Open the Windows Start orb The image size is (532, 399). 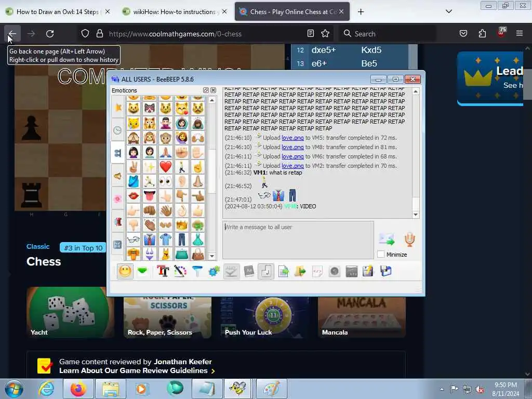tap(14, 389)
